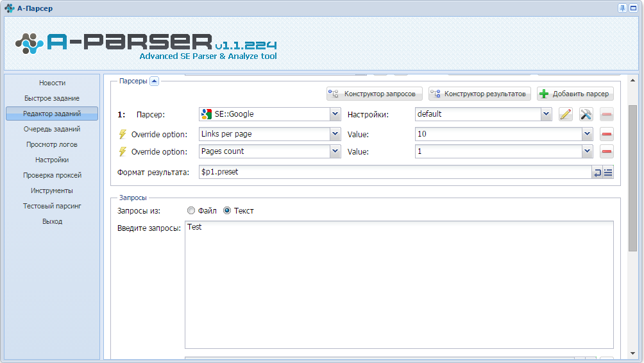Click Конструктор запросов nodes icon
This screenshot has width=644, height=363.
tap(333, 94)
